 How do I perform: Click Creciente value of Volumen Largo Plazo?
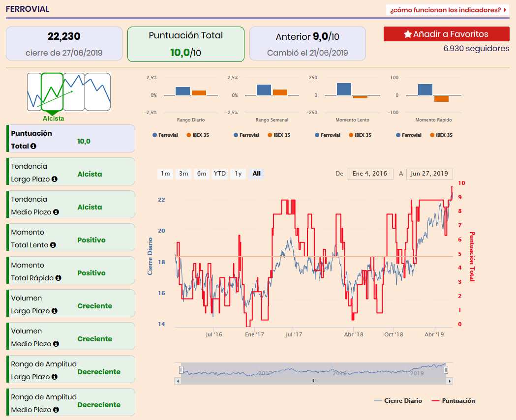click(x=95, y=306)
